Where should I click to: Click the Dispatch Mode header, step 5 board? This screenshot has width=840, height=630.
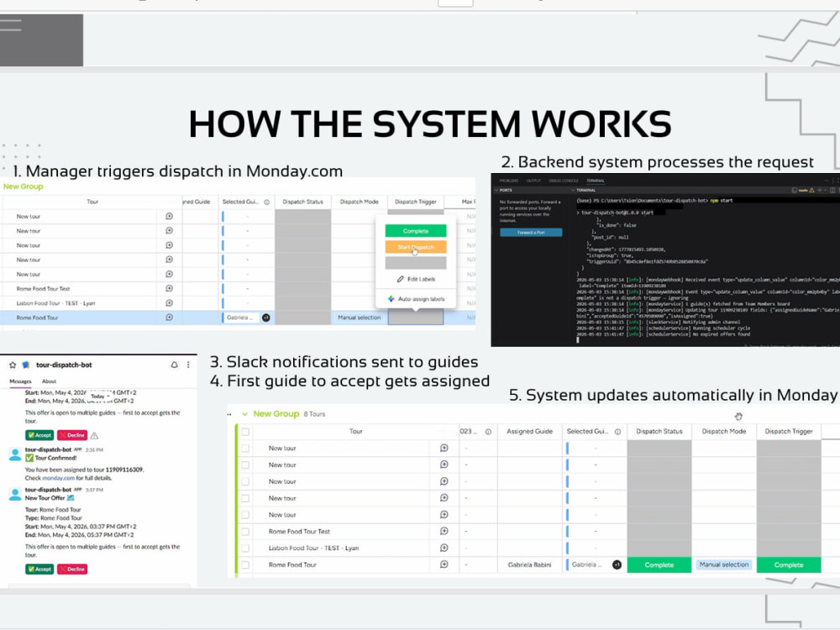tap(724, 431)
